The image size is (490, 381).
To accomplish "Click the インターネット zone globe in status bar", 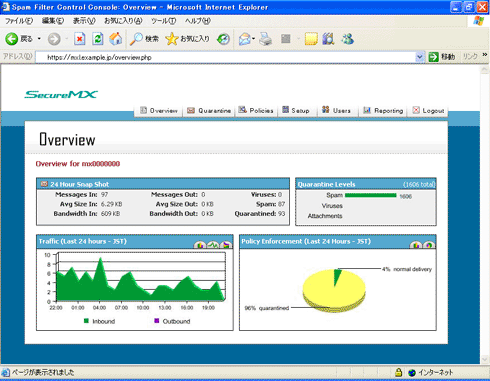I will 412,372.
